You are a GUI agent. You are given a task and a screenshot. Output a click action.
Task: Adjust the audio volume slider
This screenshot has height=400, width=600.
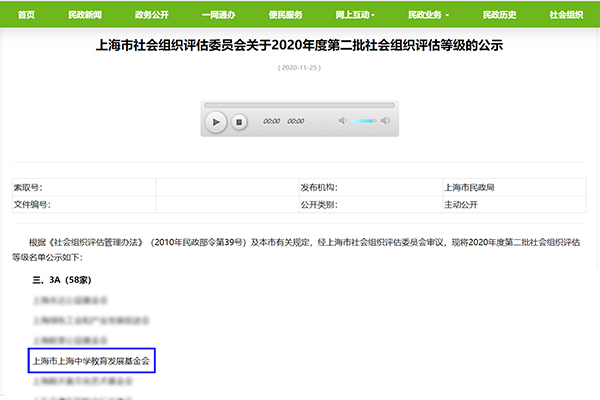363,121
